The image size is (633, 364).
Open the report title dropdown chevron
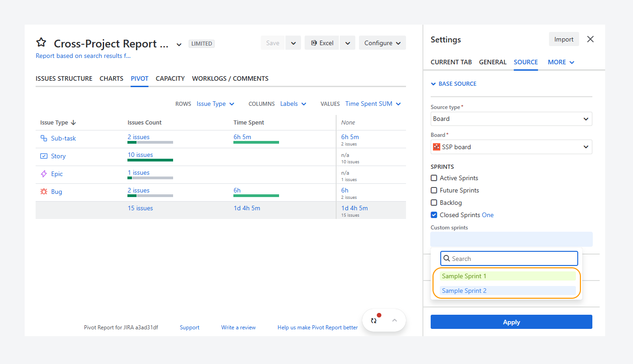coord(179,44)
